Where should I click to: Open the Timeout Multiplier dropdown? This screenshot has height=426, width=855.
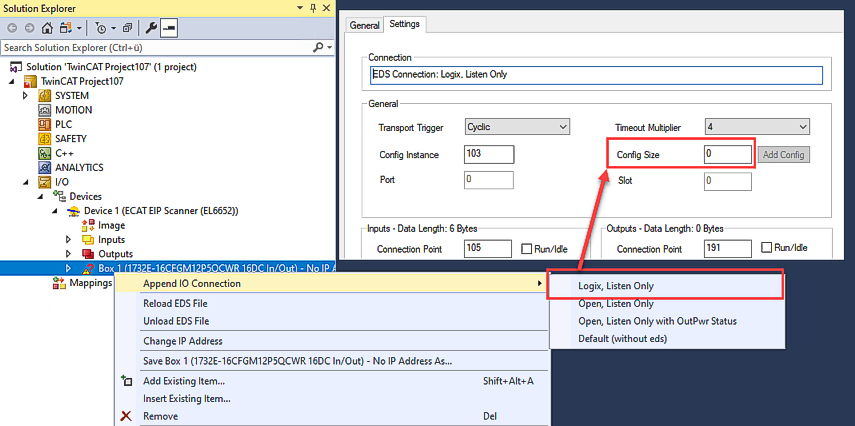click(757, 127)
